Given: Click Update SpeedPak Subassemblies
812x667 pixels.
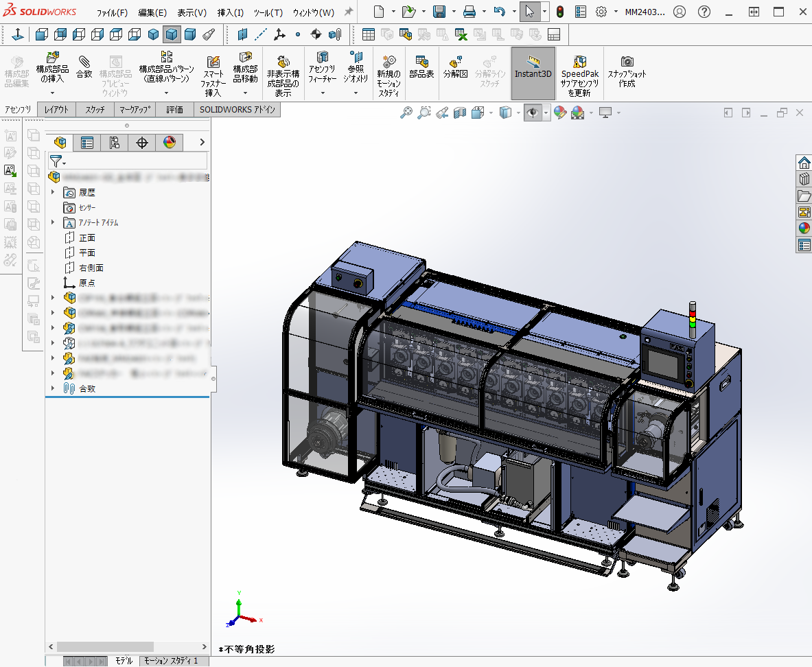Looking at the screenshot, I should point(579,75).
